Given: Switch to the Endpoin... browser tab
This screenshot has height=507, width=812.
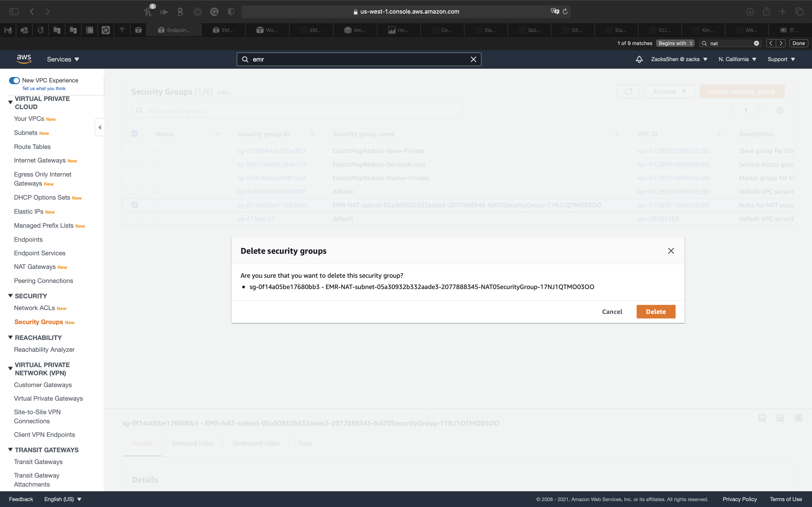Looking at the screenshot, I should pos(174,30).
